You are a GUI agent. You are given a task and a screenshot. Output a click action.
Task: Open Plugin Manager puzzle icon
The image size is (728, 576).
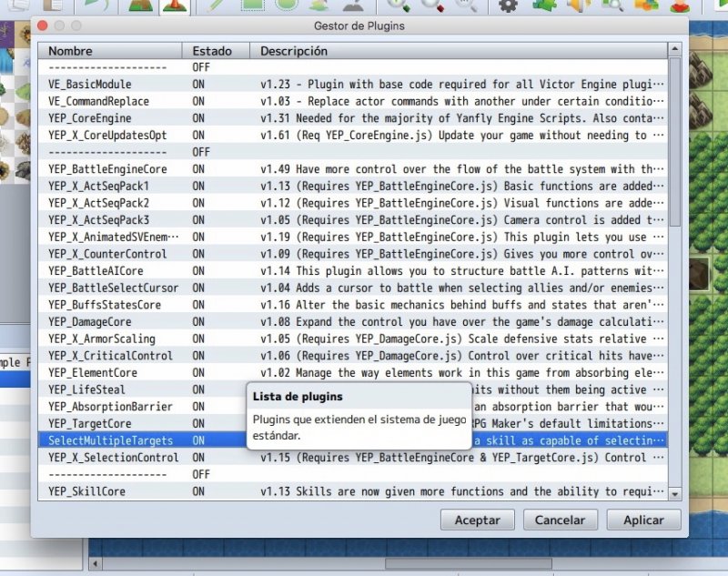(544, 5)
